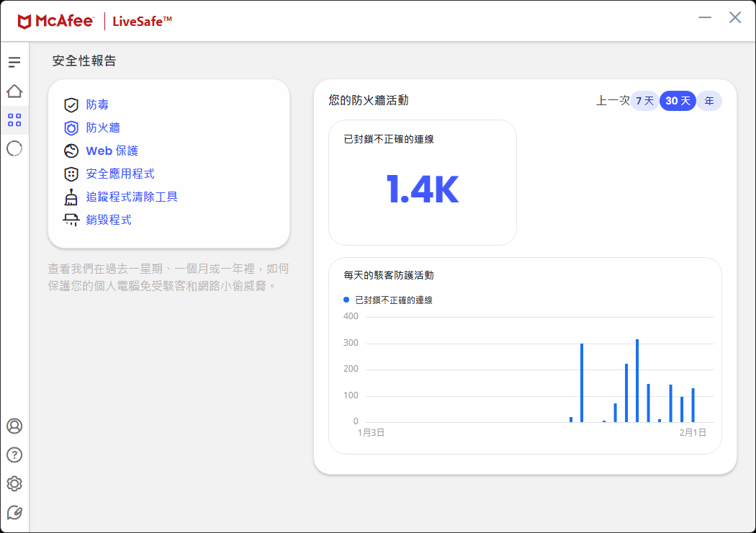Open the 安全應用程式 report link

tap(120, 174)
